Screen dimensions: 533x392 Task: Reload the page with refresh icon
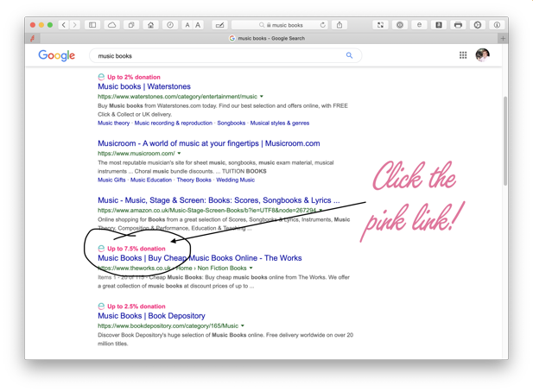[322, 25]
